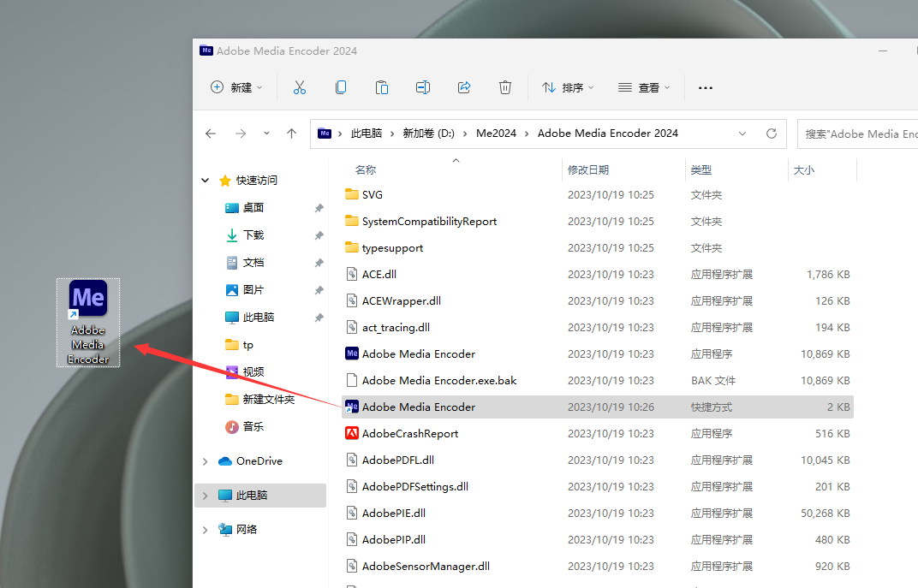Select AdobePIP.dll file
The height and width of the screenshot is (588, 918).
393,539
